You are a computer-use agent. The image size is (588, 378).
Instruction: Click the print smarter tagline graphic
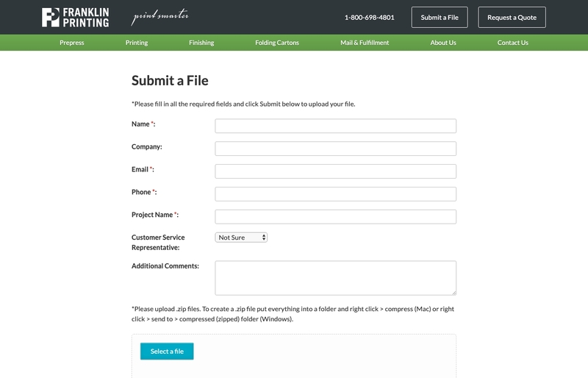159,17
